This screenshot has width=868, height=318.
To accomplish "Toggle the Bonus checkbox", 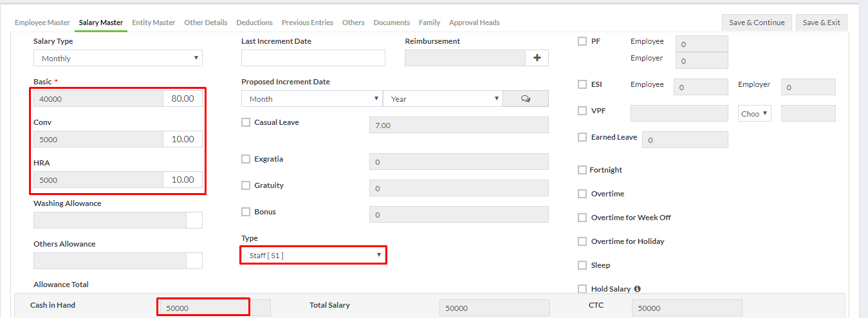I will click(x=246, y=212).
